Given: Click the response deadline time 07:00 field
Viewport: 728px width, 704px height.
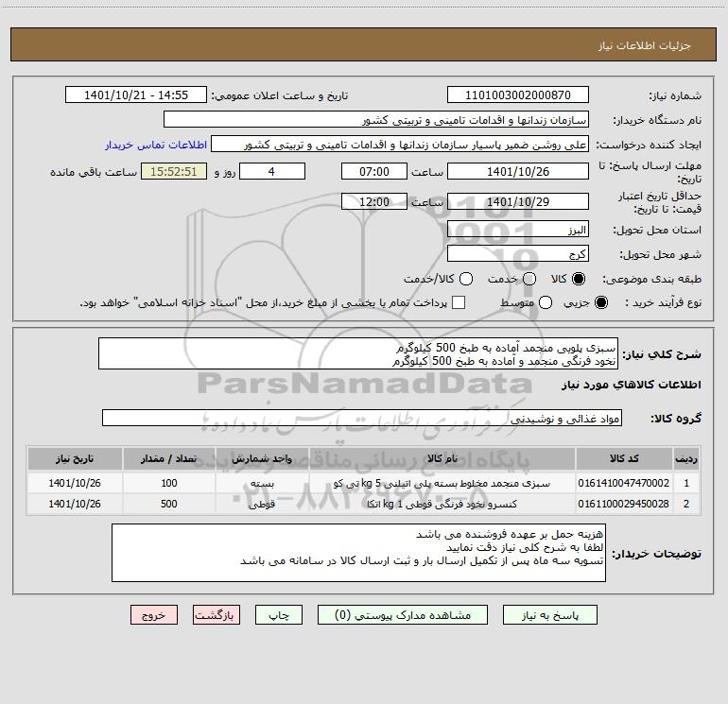Looking at the screenshot, I should [x=374, y=171].
